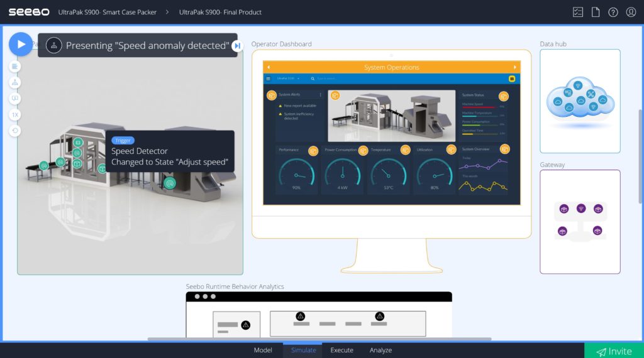
Task: Click orange component icon on machine image
Action: 335,95
